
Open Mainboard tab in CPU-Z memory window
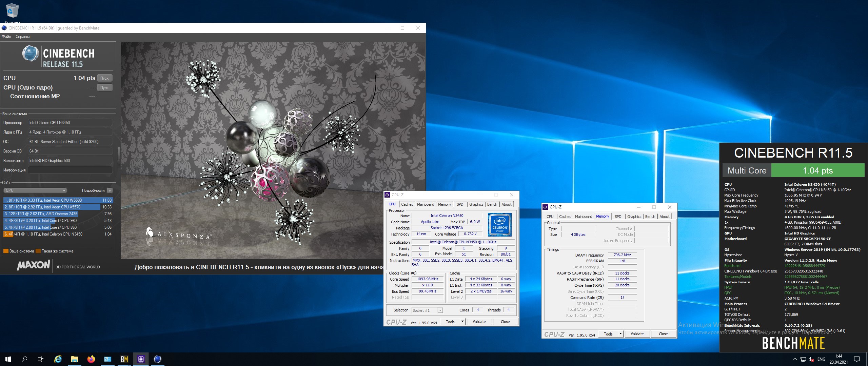(584, 217)
